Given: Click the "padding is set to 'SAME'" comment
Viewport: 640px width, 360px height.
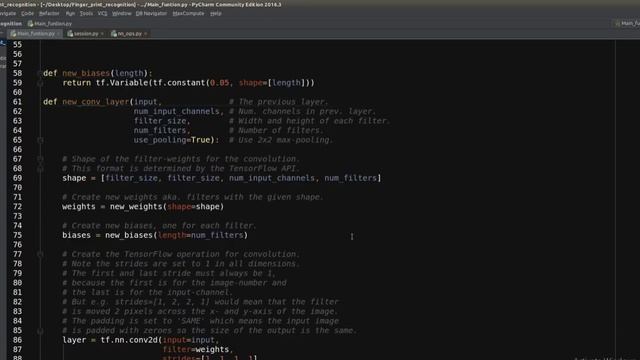Looking at the screenshot, I should (x=200, y=321).
